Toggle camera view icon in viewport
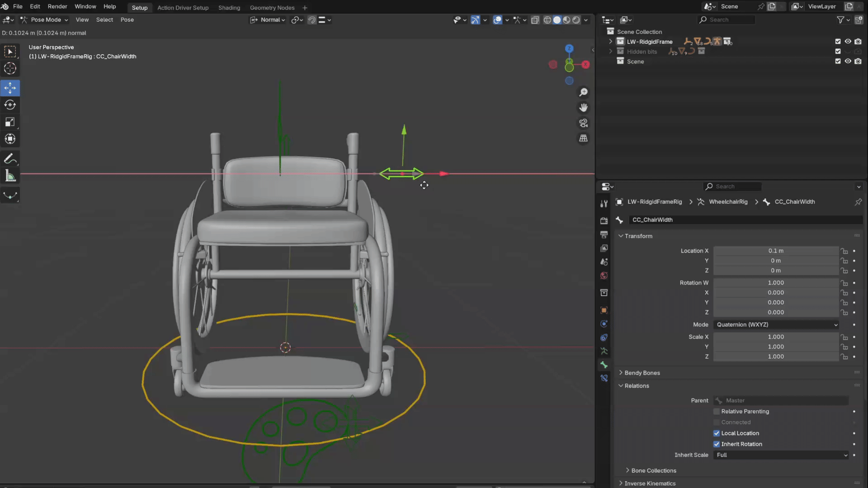Viewport: 868px width, 488px height. coord(584,123)
